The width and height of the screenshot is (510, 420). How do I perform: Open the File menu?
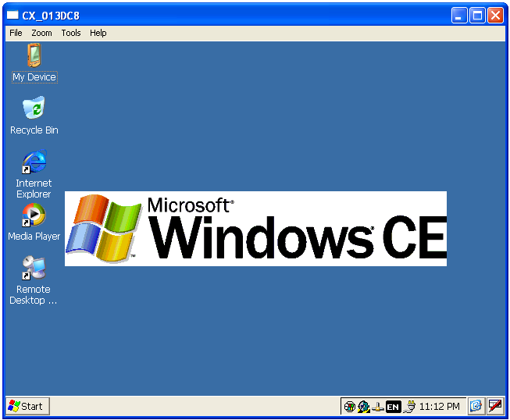(x=16, y=33)
